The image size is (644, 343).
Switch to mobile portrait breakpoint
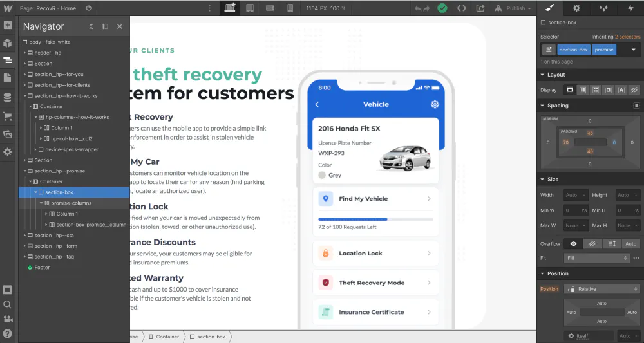[x=290, y=8]
